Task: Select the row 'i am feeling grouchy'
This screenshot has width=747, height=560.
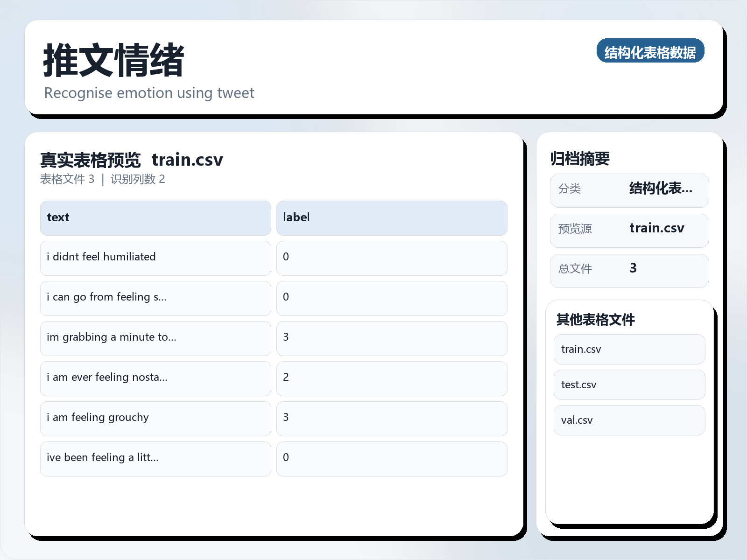Action: pos(155,418)
